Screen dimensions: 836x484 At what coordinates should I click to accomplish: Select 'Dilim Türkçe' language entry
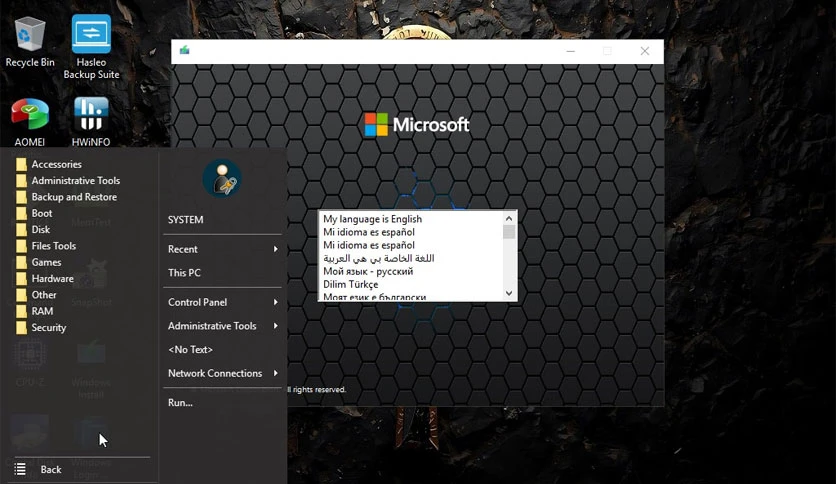(350, 284)
